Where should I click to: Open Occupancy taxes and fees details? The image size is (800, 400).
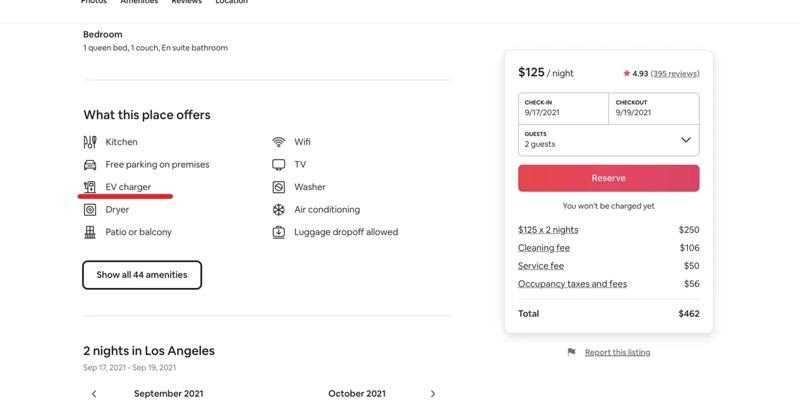point(572,284)
